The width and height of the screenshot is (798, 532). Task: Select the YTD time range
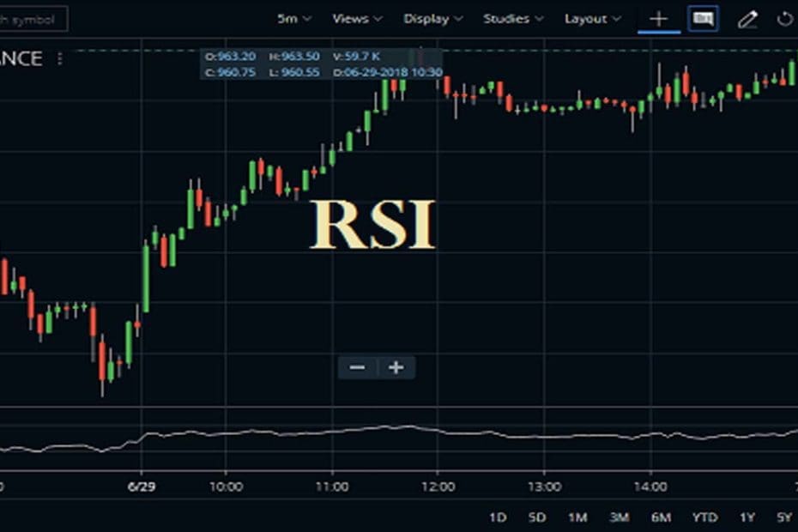tap(704, 517)
